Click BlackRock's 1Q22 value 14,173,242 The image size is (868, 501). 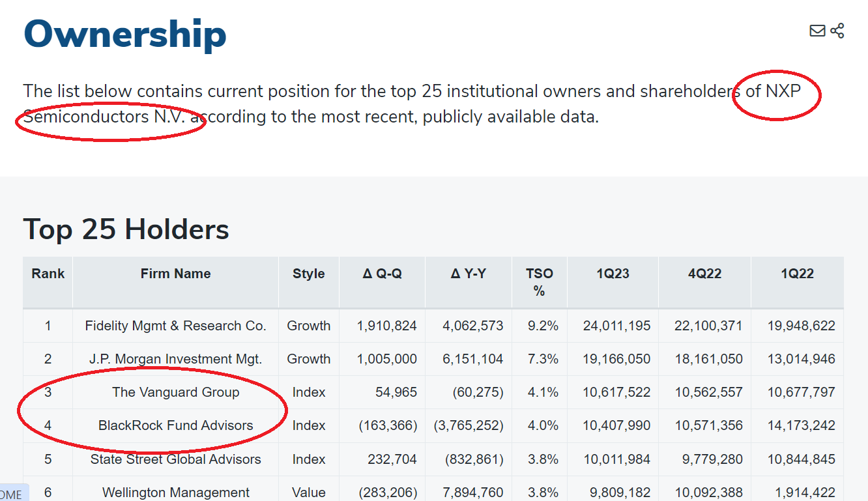(x=801, y=425)
